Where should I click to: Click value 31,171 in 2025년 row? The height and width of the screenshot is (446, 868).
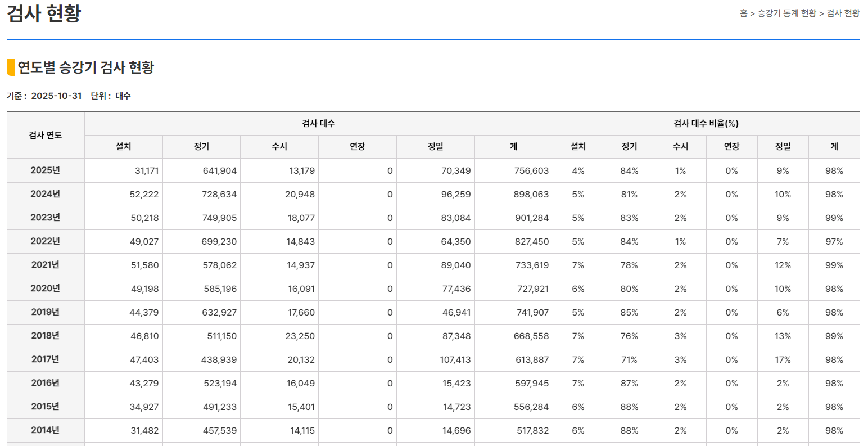click(147, 171)
